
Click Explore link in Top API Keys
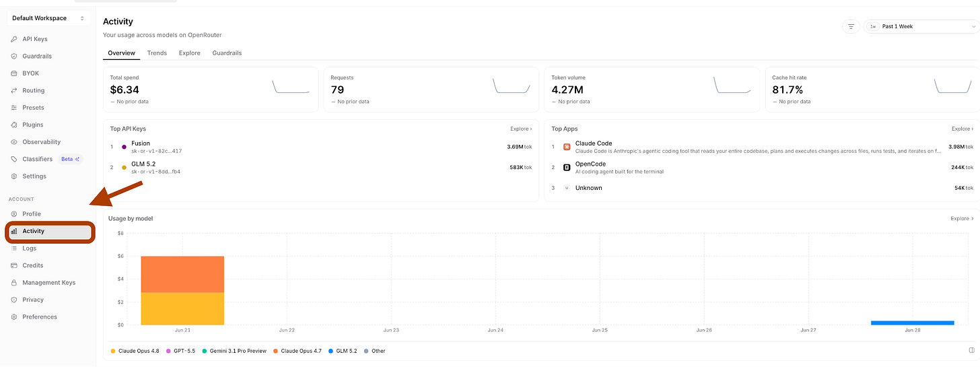(521, 129)
